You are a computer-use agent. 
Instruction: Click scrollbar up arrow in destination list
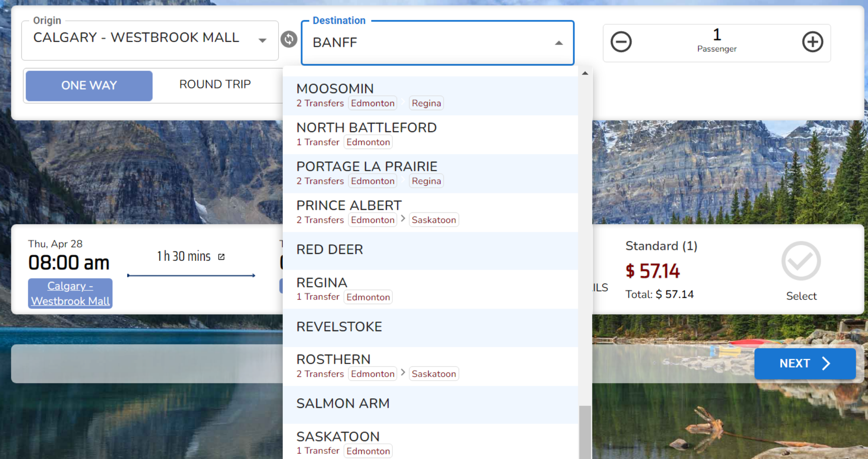point(585,73)
